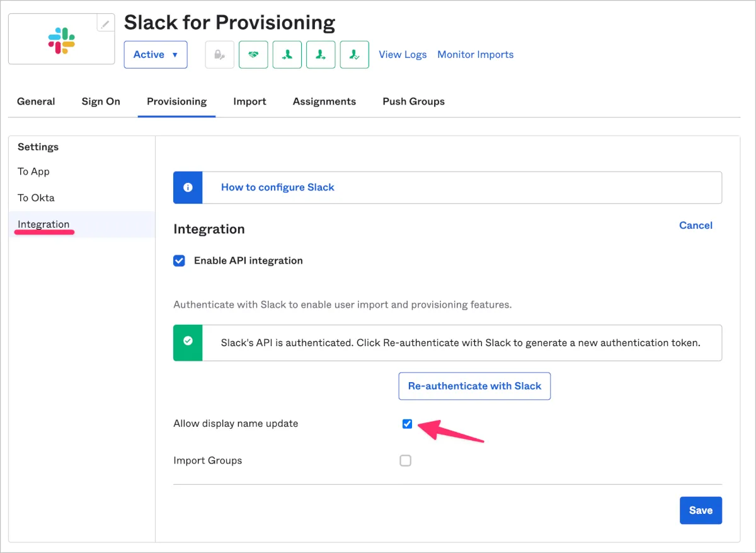Click the greyed-out lock and key icon
The width and height of the screenshot is (756, 553).
[220, 55]
